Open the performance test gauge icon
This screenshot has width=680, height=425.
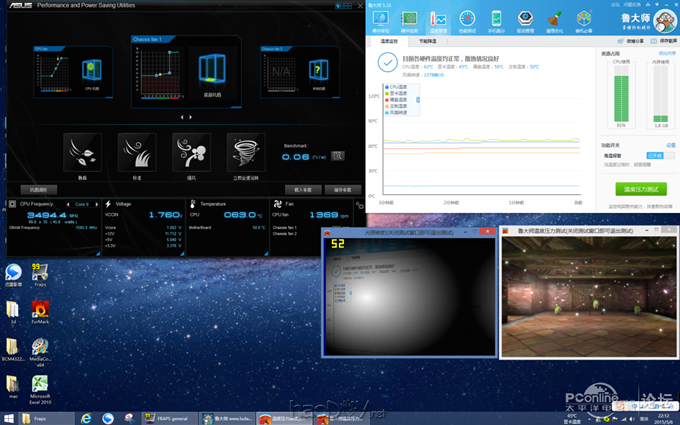pyautogui.click(x=467, y=20)
